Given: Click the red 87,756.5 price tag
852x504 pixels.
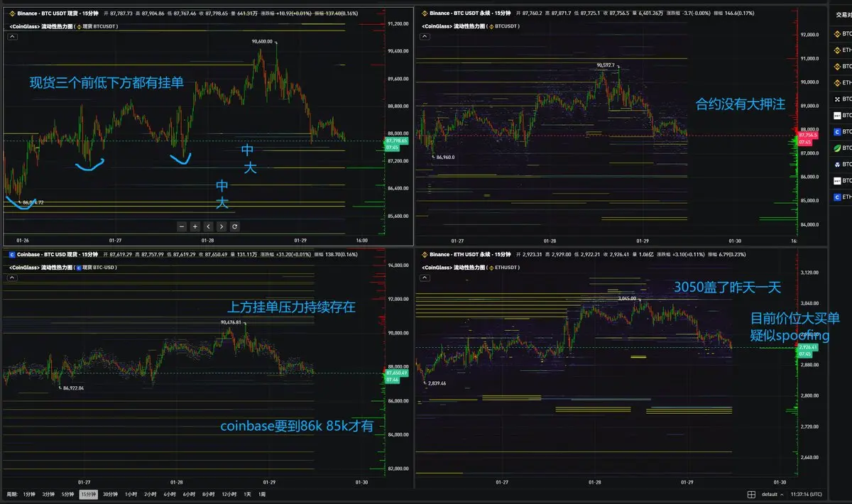Looking at the screenshot, I should (808, 135).
